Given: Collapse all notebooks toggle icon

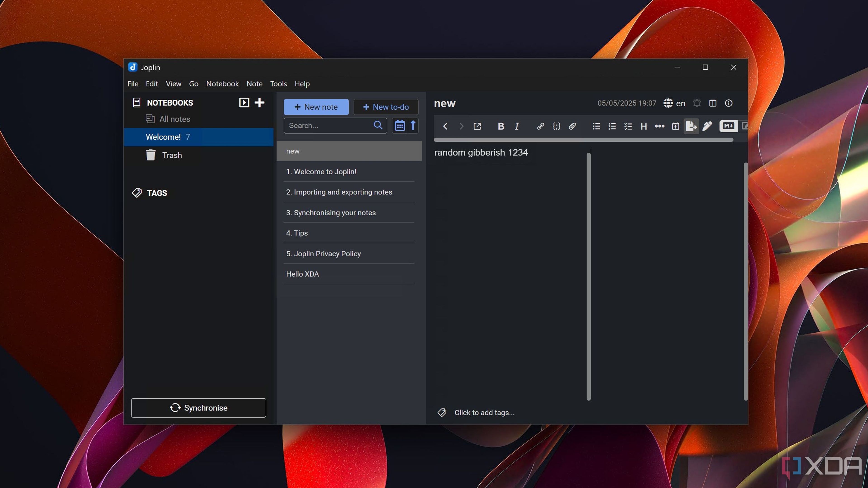Looking at the screenshot, I should [244, 102].
